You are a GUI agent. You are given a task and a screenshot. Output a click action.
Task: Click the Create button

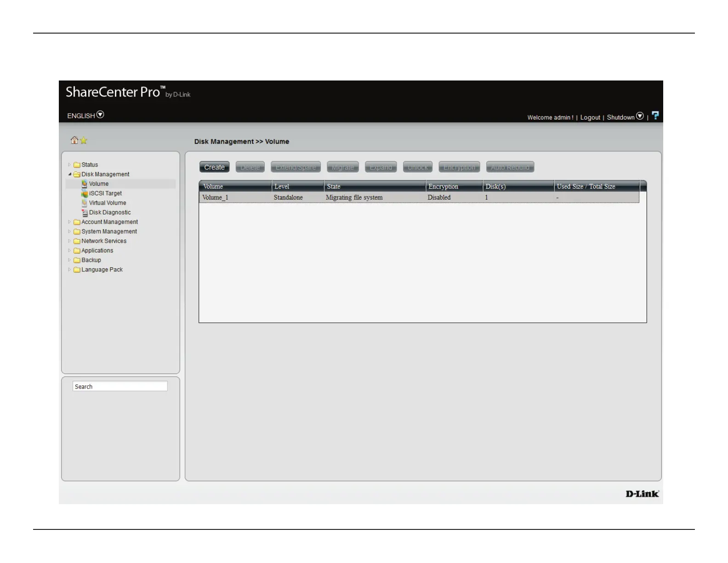click(214, 167)
